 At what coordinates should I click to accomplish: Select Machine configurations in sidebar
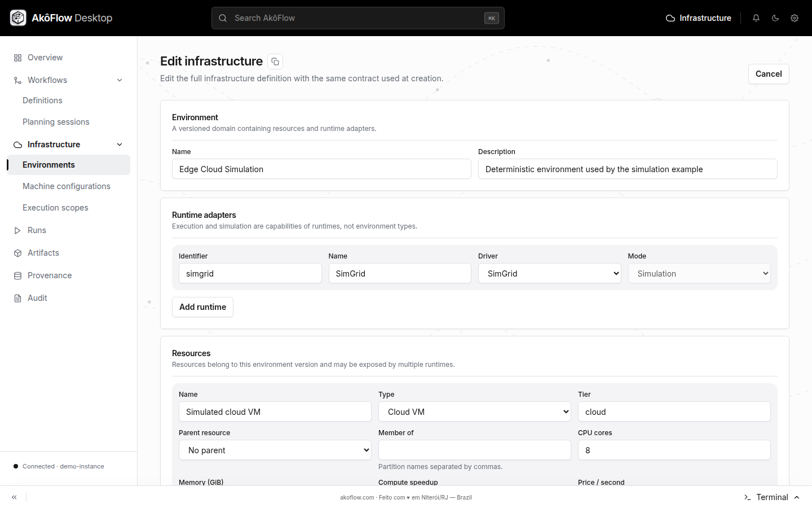coord(67,186)
